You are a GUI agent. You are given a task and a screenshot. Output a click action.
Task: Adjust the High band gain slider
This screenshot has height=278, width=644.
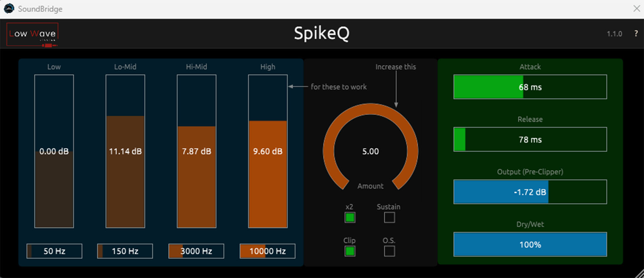click(268, 151)
